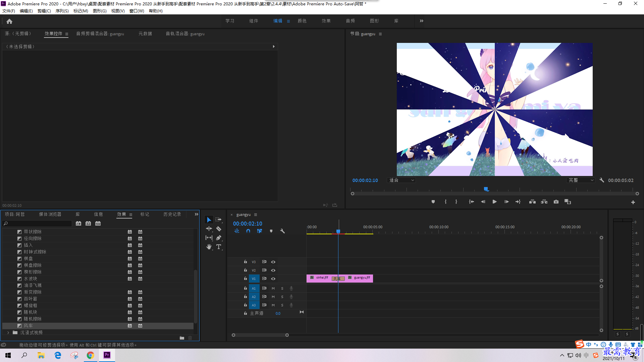Toggle timeline snap magnet icon

click(x=248, y=231)
